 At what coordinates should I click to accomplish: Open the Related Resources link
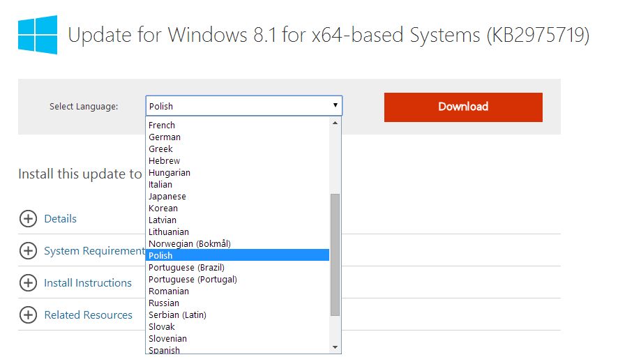click(88, 315)
